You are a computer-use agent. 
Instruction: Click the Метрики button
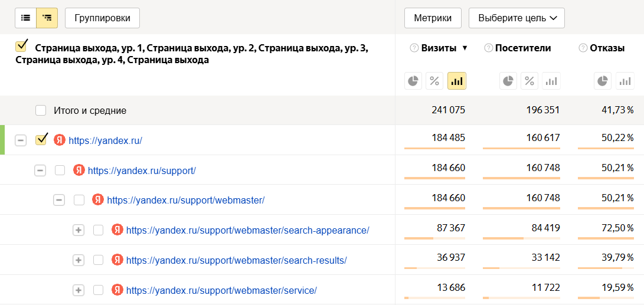(432, 18)
